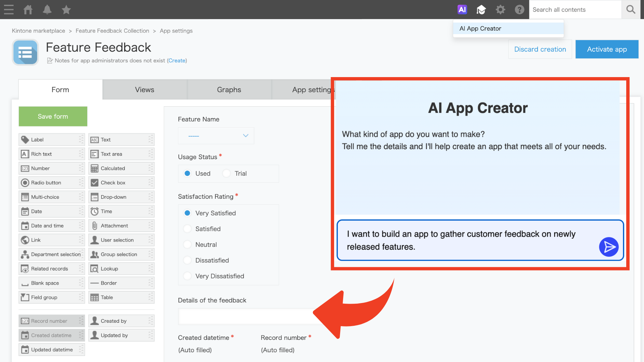Click the Feature Feedback app icon
Viewport: 644px width, 362px height.
pyautogui.click(x=25, y=52)
